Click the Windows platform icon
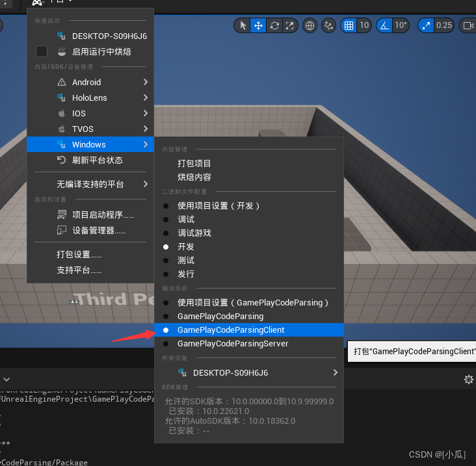 pyautogui.click(x=62, y=144)
